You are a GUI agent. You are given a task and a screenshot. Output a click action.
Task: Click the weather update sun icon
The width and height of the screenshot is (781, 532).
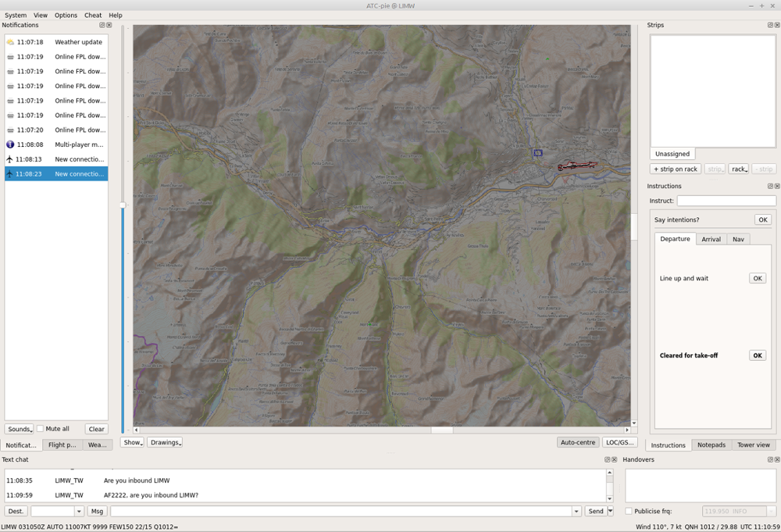click(10, 42)
